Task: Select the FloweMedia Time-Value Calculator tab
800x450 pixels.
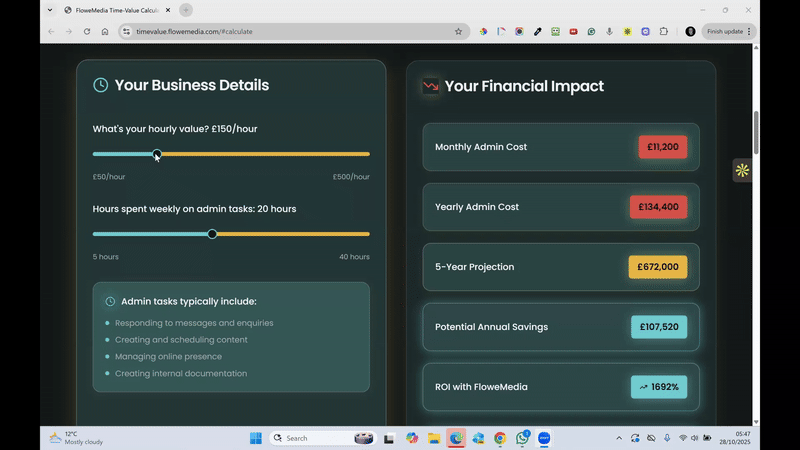Action: tap(120, 10)
